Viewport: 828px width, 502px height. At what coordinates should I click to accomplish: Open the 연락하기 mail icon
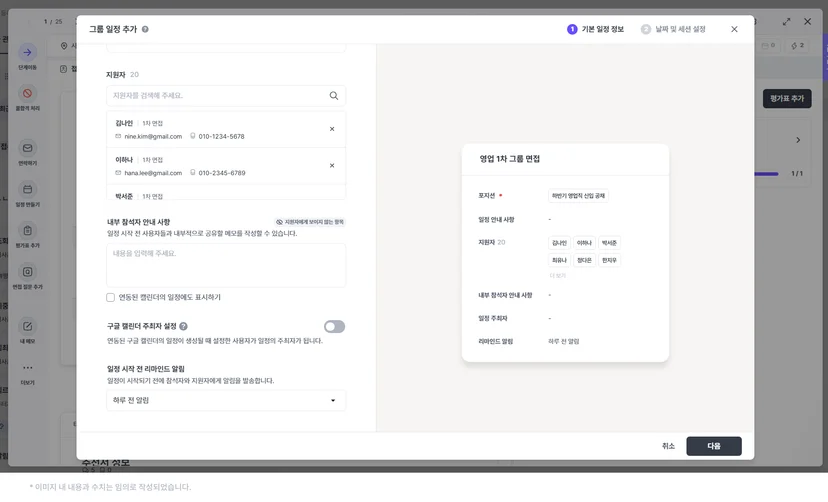27,148
